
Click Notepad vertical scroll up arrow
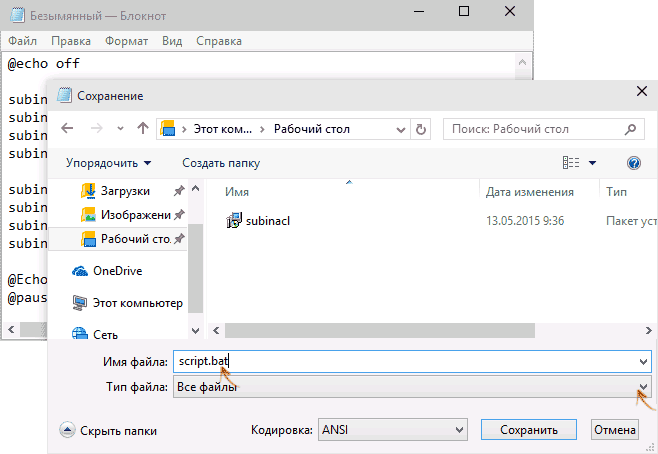click(x=522, y=63)
